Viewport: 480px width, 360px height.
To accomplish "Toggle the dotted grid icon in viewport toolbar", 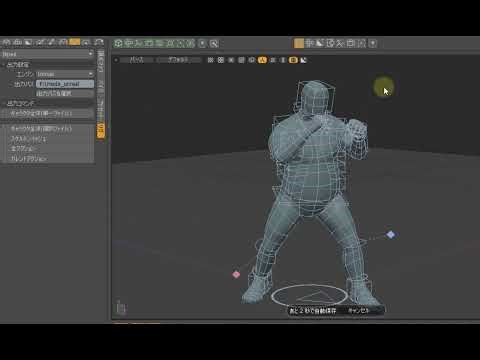I will [210, 60].
